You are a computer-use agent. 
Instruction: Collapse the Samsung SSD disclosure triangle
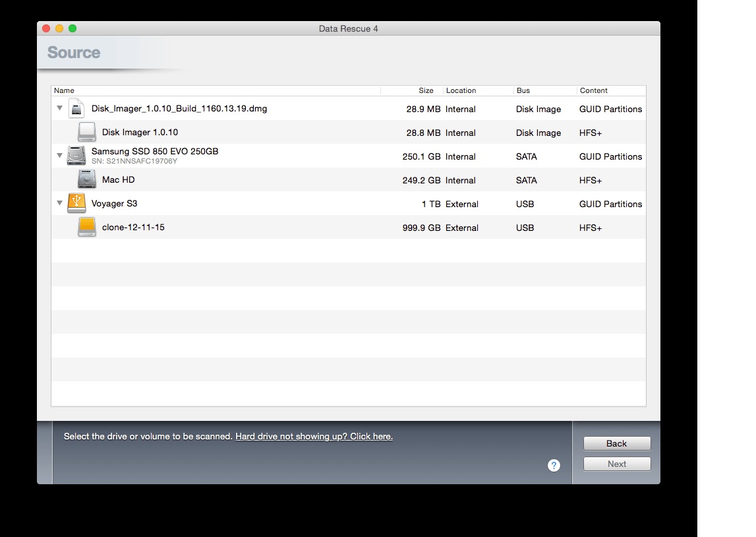pos(60,155)
